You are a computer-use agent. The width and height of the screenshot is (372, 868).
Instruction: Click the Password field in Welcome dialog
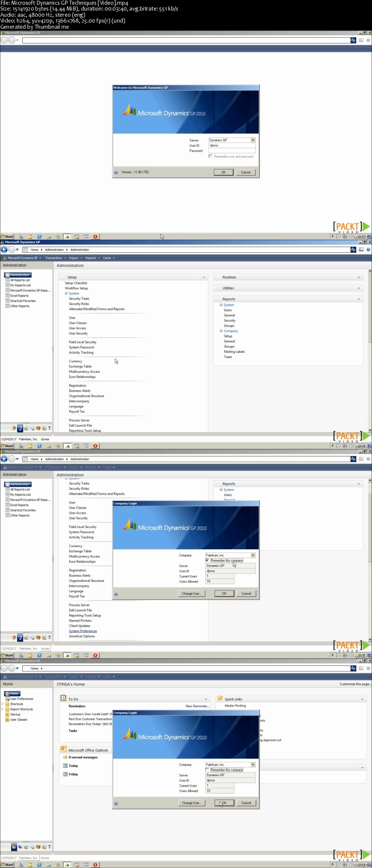pos(232,150)
